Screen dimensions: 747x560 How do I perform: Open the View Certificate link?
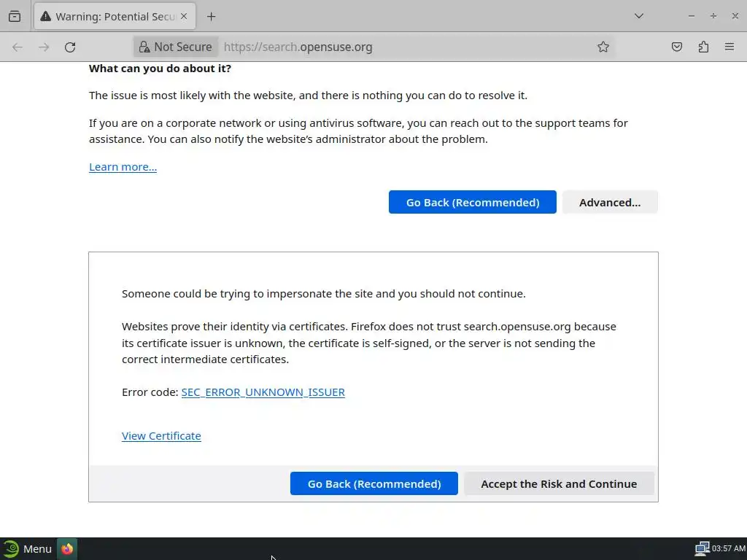[x=161, y=436]
